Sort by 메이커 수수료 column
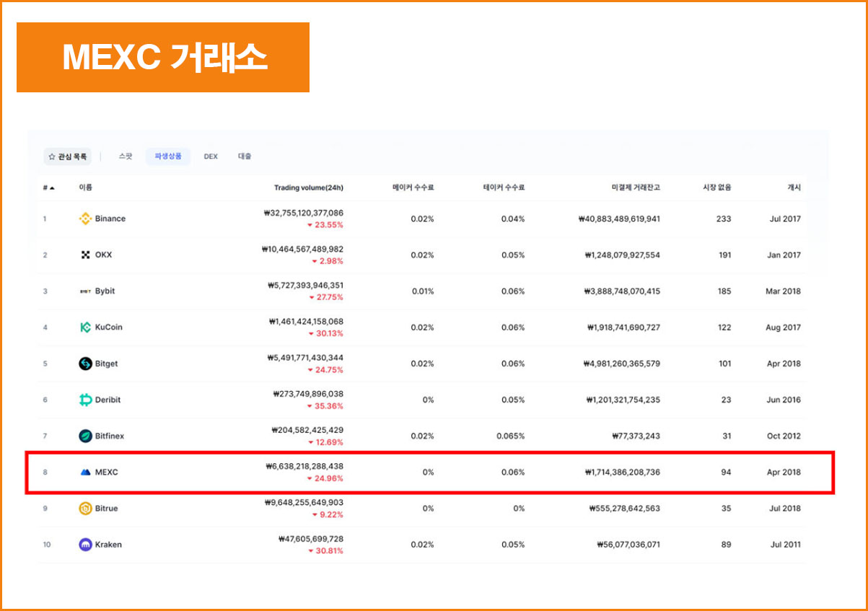 (x=413, y=188)
